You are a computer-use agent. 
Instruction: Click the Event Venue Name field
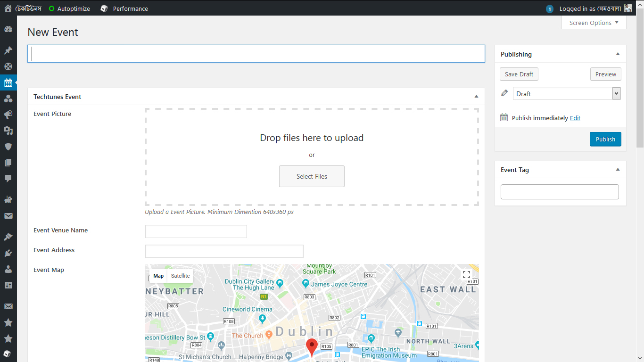[196, 231]
